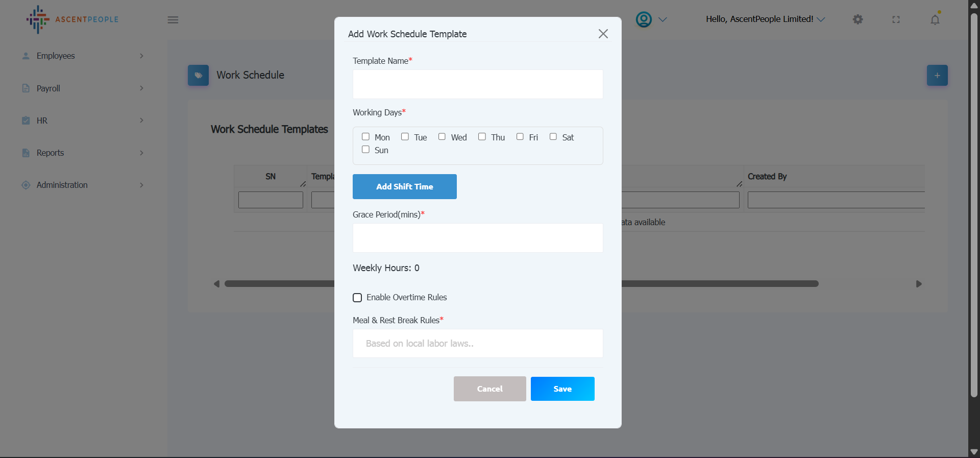Image resolution: width=980 pixels, height=458 pixels.
Task: Toggle fullscreen mode icon
Action: 896,19
